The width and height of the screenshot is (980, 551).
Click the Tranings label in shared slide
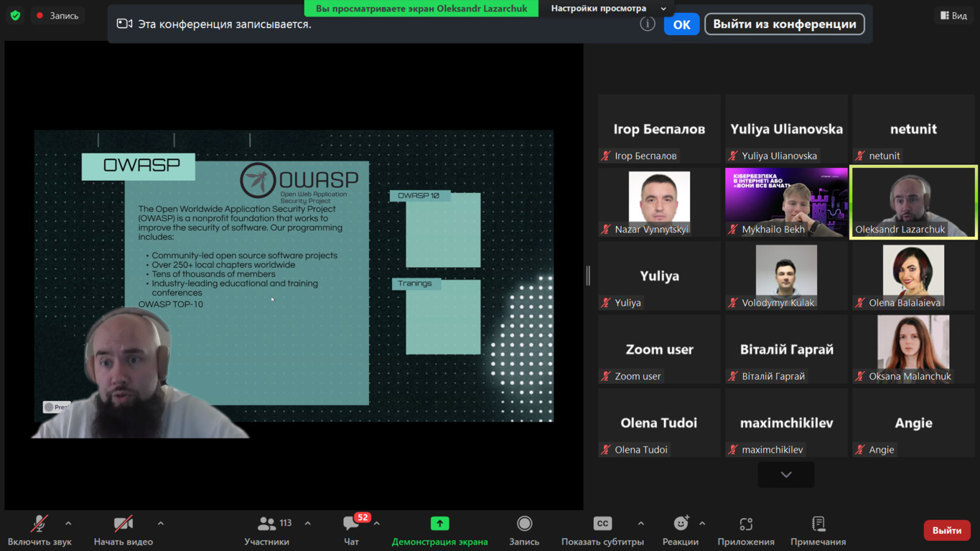point(415,283)
